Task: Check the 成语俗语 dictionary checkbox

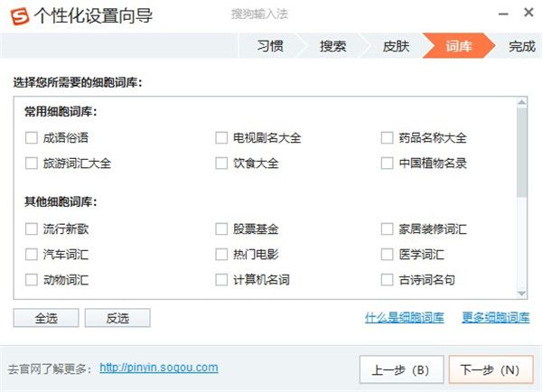Action: (x=32, y=138)
